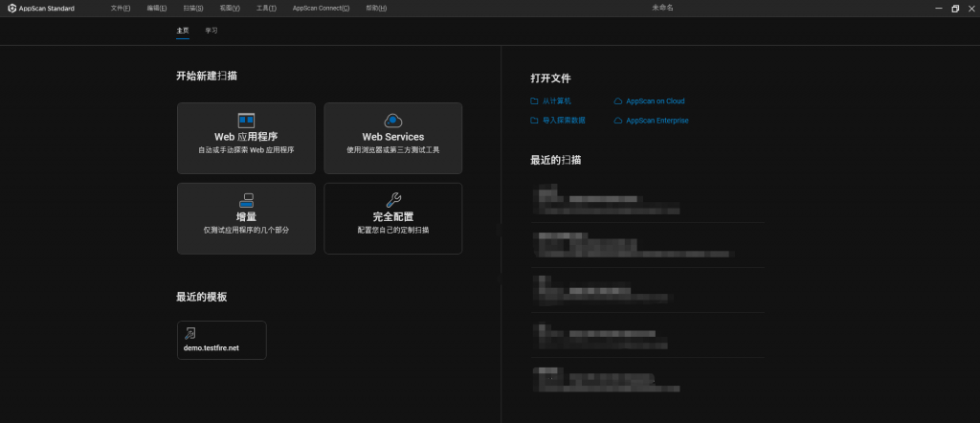
Task: Choose the 增量 scan card
Action: 246,219
